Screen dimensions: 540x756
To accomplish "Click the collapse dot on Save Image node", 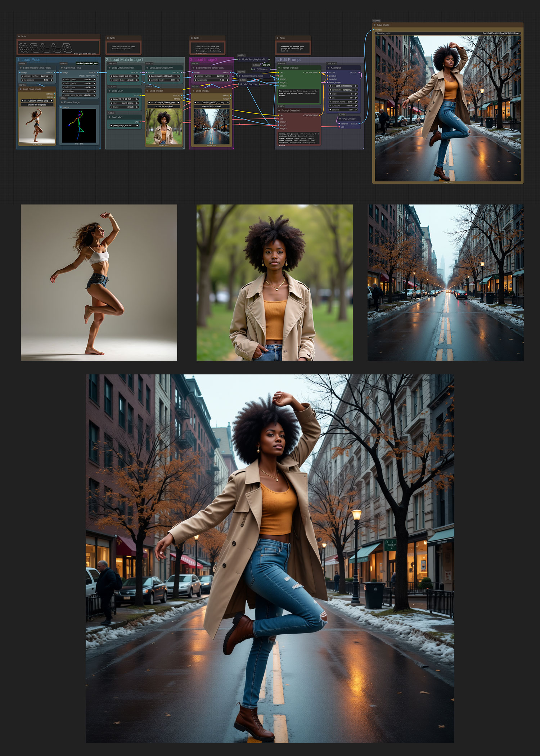I will [x=374, y=25].
